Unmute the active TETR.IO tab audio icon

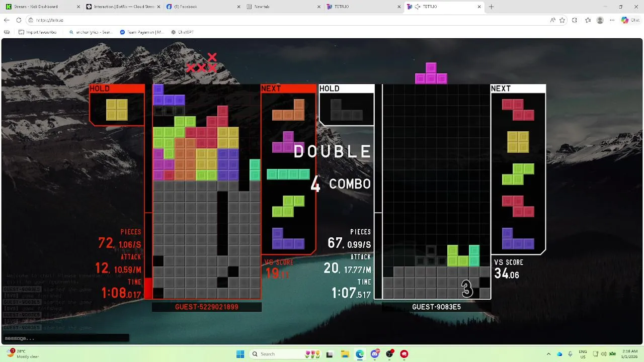[x=417, y=7]
